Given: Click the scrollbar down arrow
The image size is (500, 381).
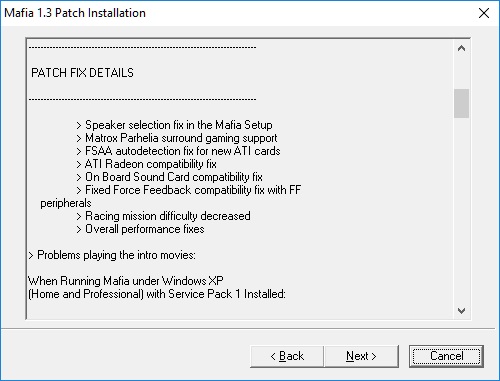Looking at the screenshot, I should click(x=461, y=311).
